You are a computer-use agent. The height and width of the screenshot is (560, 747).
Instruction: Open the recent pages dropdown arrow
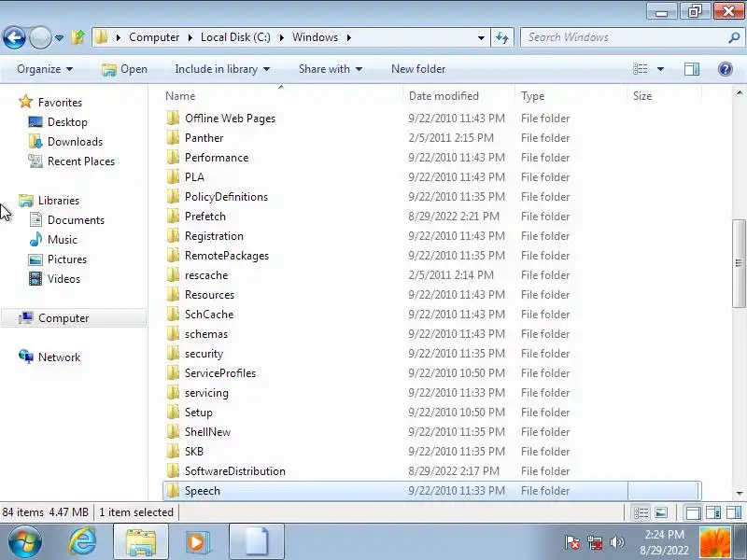59,37
